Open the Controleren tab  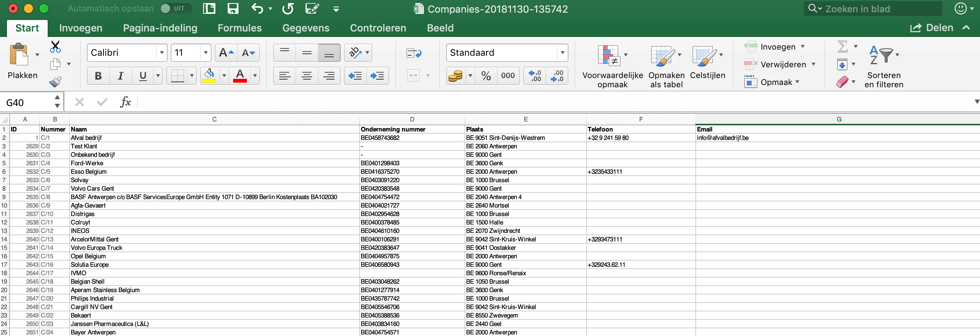(x=378, y=28)
